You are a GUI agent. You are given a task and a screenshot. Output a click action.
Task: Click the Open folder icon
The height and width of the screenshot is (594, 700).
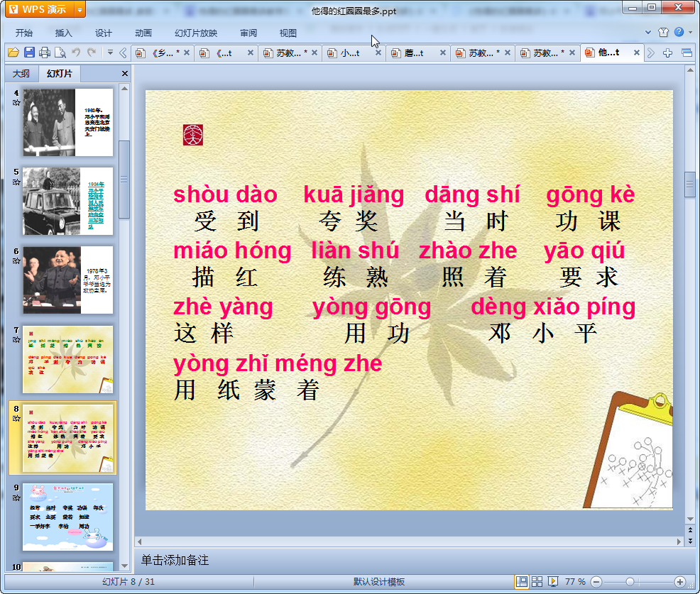(13, 53)
